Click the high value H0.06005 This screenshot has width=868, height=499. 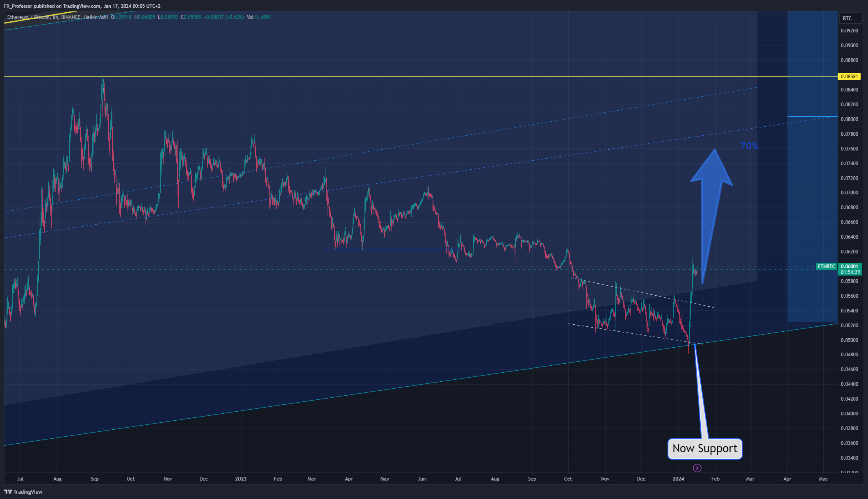tap(145, 17)
